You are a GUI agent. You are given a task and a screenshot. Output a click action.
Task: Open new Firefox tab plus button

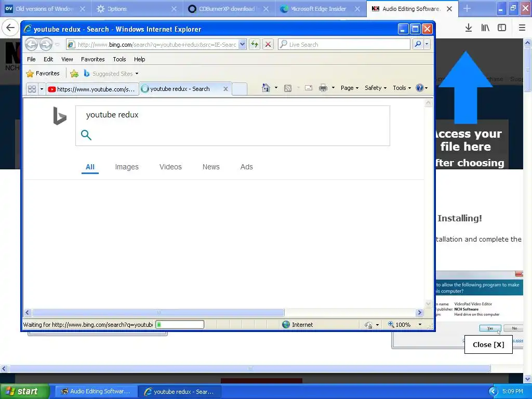[x=467, y=9]
